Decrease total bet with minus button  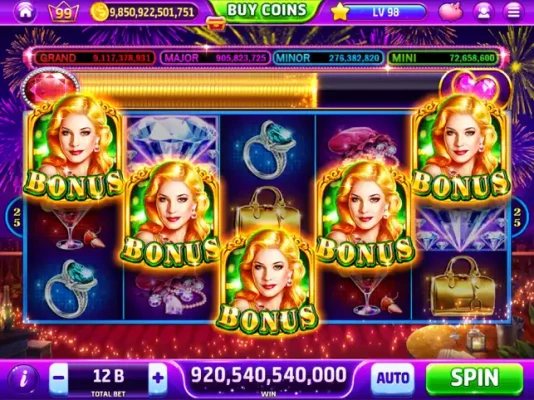pyautogui.click(x=59, y=378)
